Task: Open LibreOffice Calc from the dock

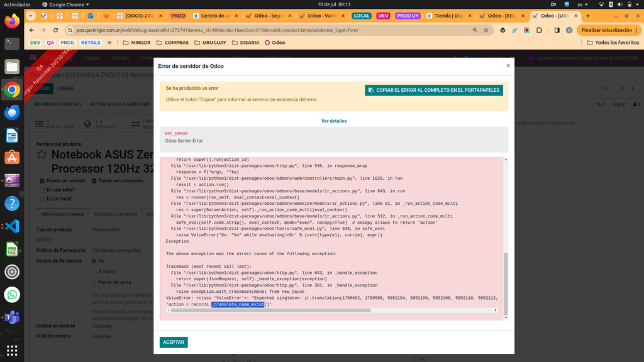Action: (x=12, y=249)
